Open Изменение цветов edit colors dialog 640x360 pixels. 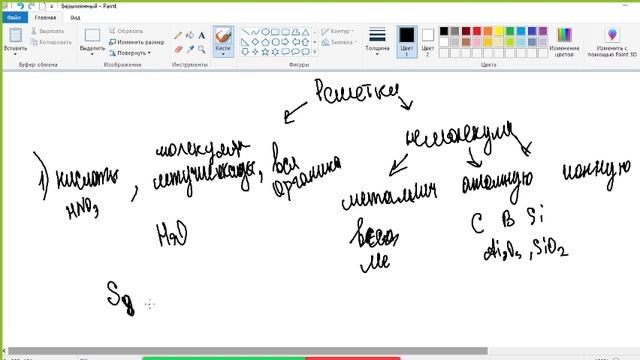(564, 42)
